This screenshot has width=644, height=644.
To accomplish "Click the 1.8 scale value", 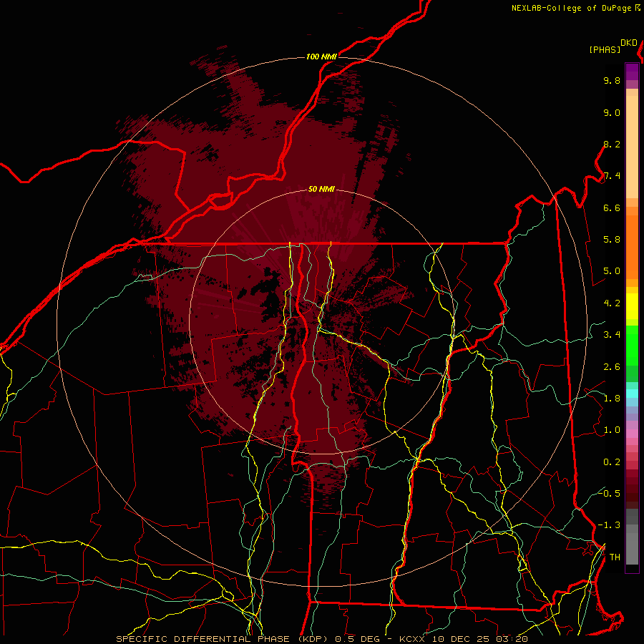I will 612,399.
